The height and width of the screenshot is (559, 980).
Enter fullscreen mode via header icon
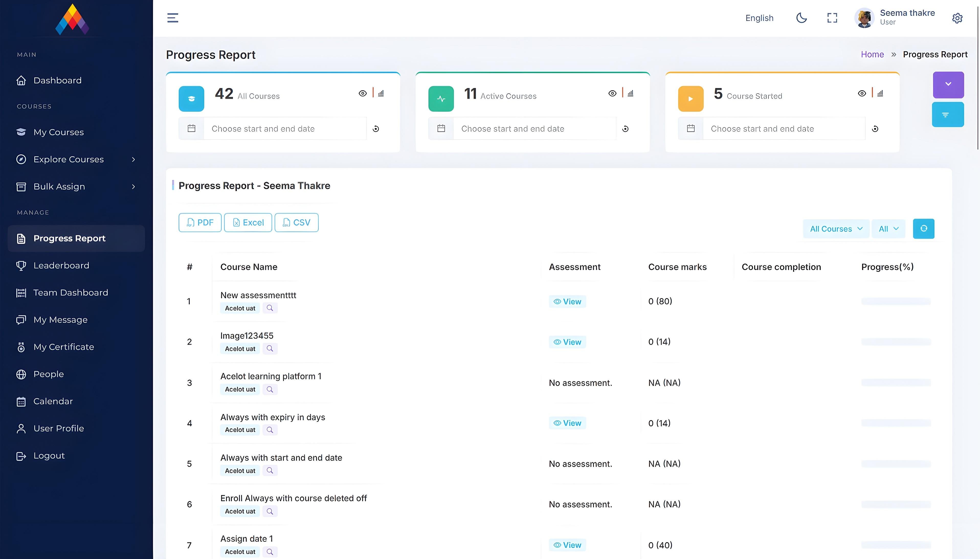832,18
